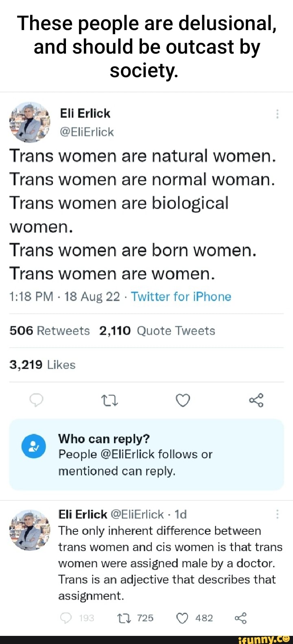View the 506 Retweets list
The width and height of the screenshot is (293, 644).
[x=50, y=331]
